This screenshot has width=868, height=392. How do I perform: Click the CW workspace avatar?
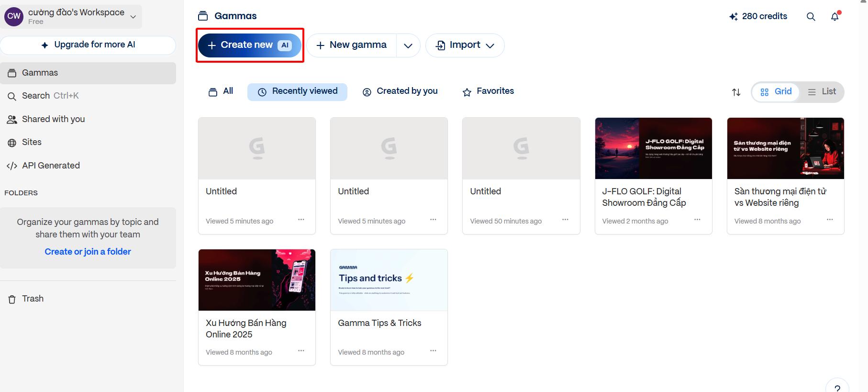[14, 16]
